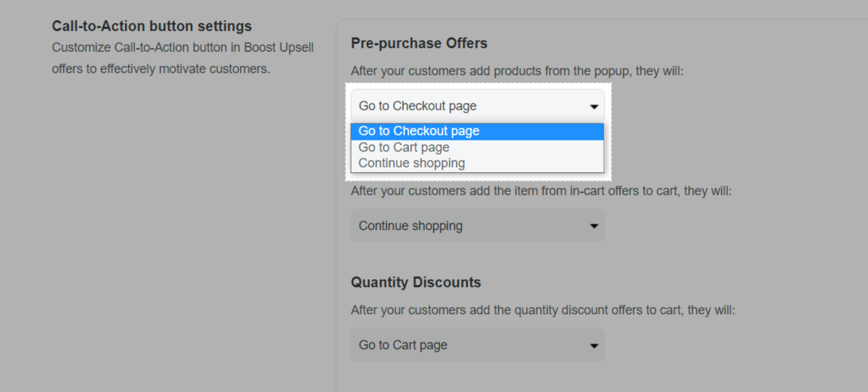868x392 pixels.
Task: Click the 'Pre-purchase Offers' heading
Action: [x=419, y=43]
